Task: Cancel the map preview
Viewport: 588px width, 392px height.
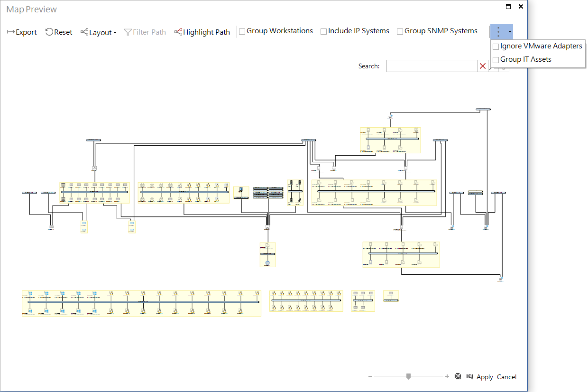Action: click(506, 377)
